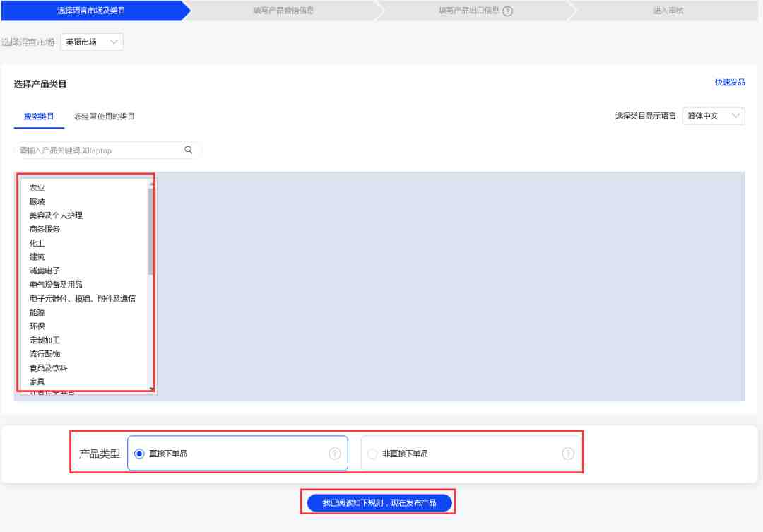Switch to the 搜索类目 tab

pyautogui.click(x=39, y=117)
